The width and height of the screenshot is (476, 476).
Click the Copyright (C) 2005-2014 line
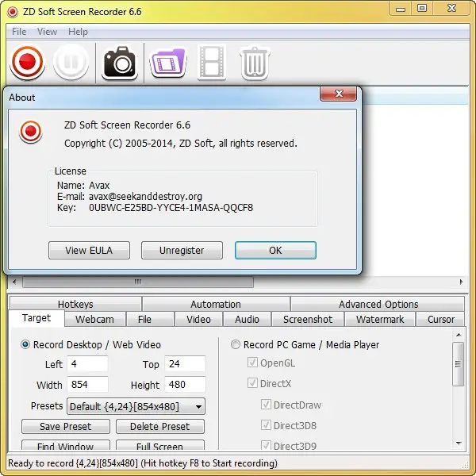(181, 143)
